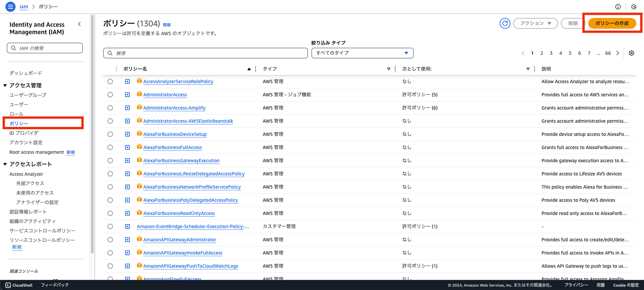Select the AlexaForBusinessFullAccess radio button
The width and height of the screenshot is (644, 290).
[110, 147]
